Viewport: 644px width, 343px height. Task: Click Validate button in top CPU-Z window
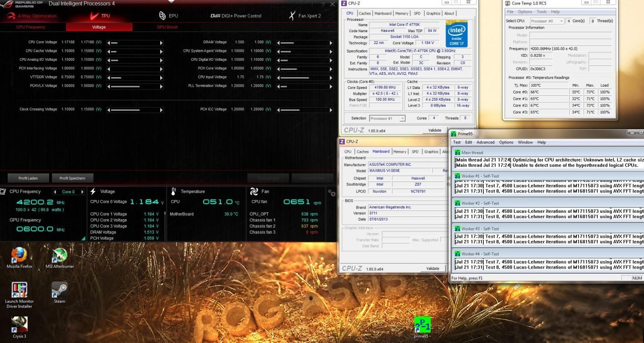tap(434, 130)
